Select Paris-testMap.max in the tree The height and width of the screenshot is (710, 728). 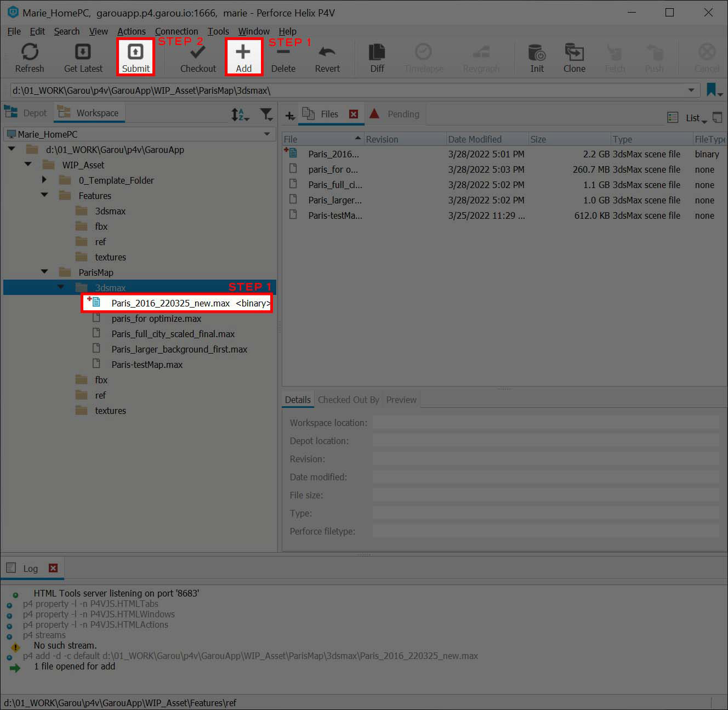click(147, 365)
